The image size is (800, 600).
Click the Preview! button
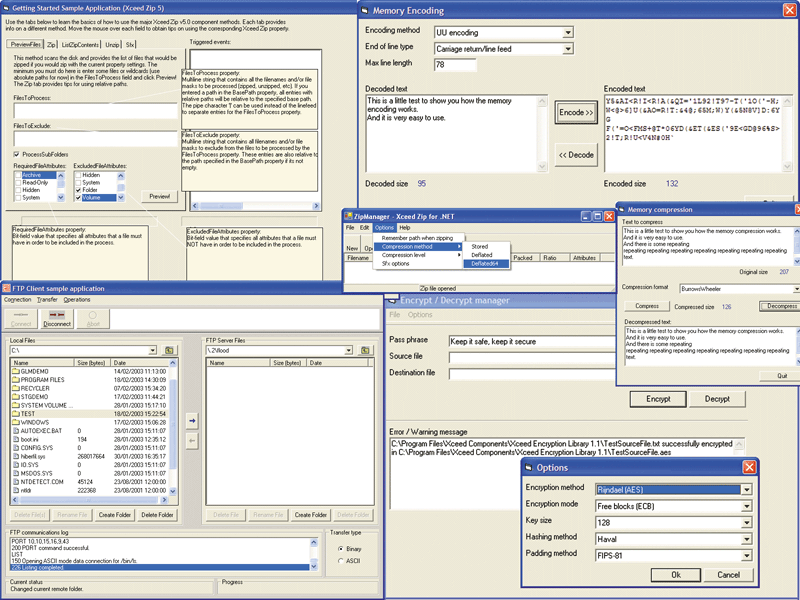159,196
